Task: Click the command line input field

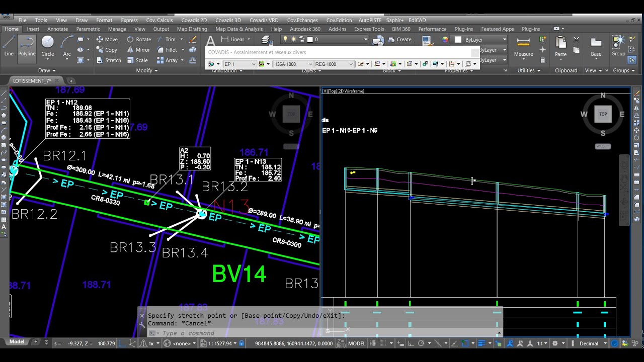Action: [322, 333]
